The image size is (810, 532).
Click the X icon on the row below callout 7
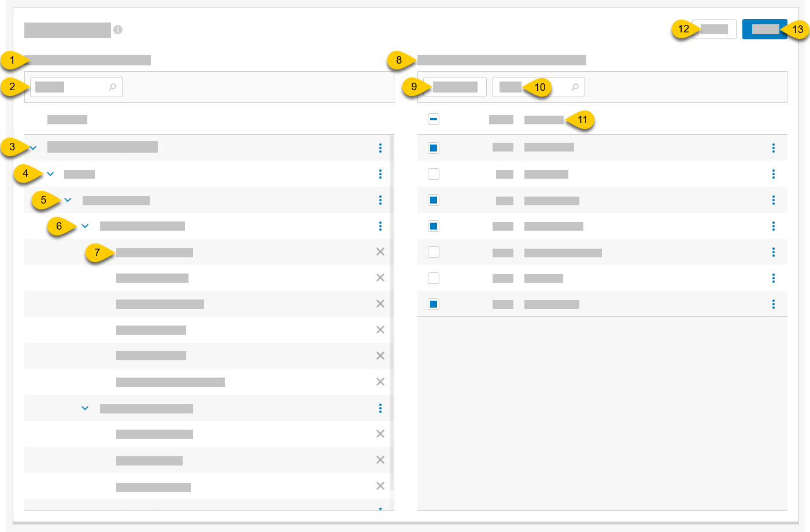point(380,278)
